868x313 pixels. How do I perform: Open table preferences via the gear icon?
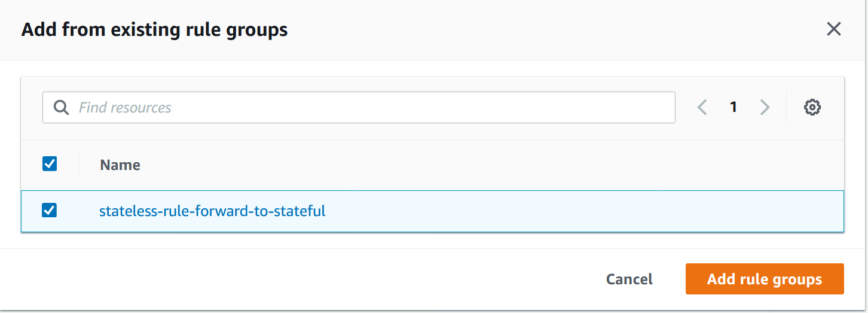click(x=812, y=108)
